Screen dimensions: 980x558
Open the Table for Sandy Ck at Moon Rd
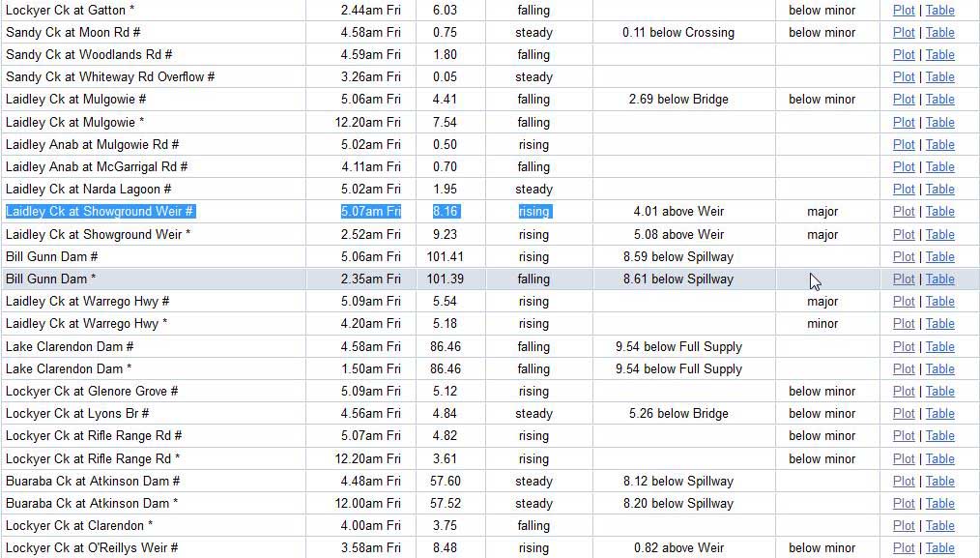(x=939, y=32)
